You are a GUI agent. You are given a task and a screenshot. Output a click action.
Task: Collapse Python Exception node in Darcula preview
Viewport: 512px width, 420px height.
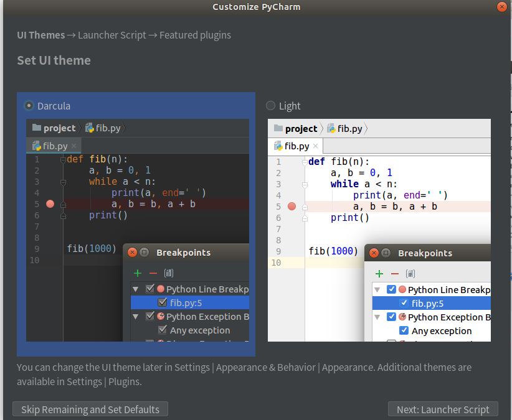(136, 317)
